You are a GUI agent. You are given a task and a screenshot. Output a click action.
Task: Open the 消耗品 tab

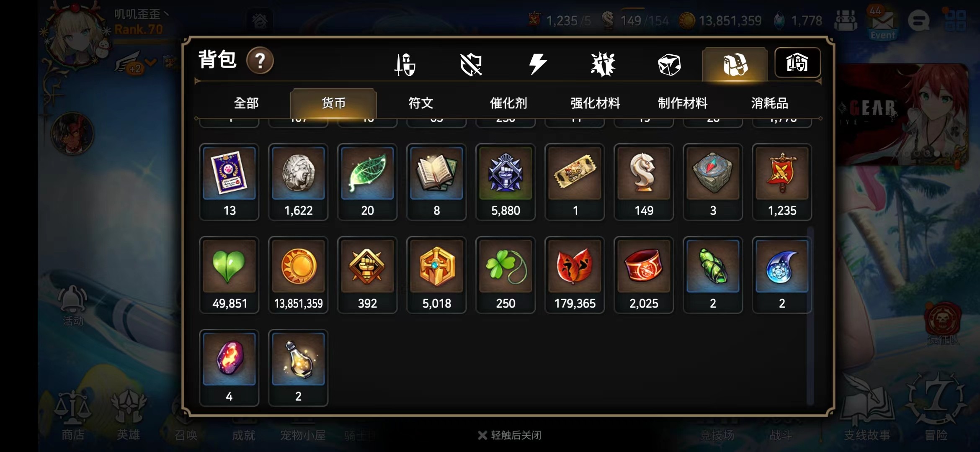(769, 103)
